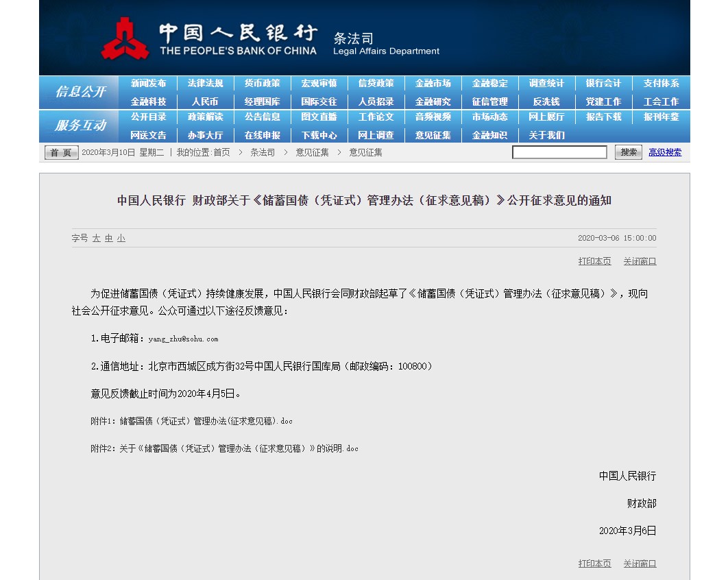Viewport: 728px width, 580px height.
Task: Open the 新闻发布 menu item
Action: (x=148, y=84)
